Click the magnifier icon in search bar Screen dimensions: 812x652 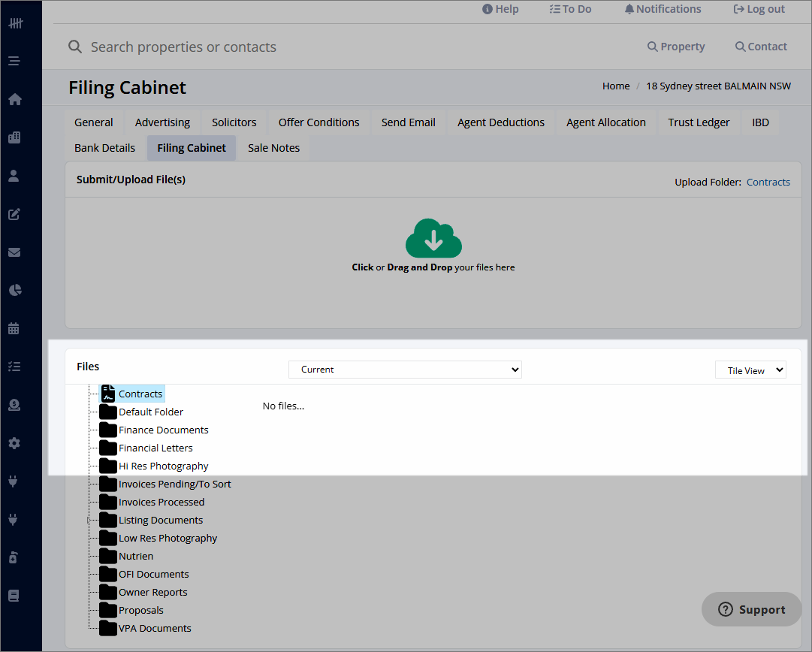pos(75,47)
